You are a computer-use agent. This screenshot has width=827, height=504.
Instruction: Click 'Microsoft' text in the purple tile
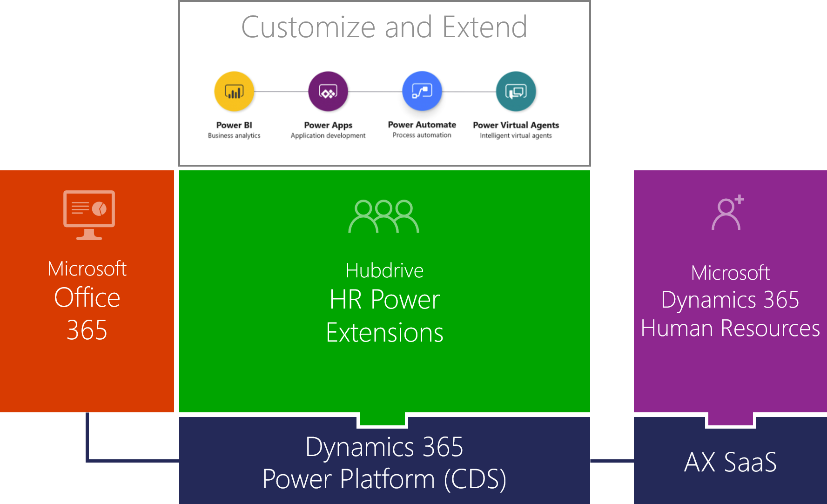730,273
